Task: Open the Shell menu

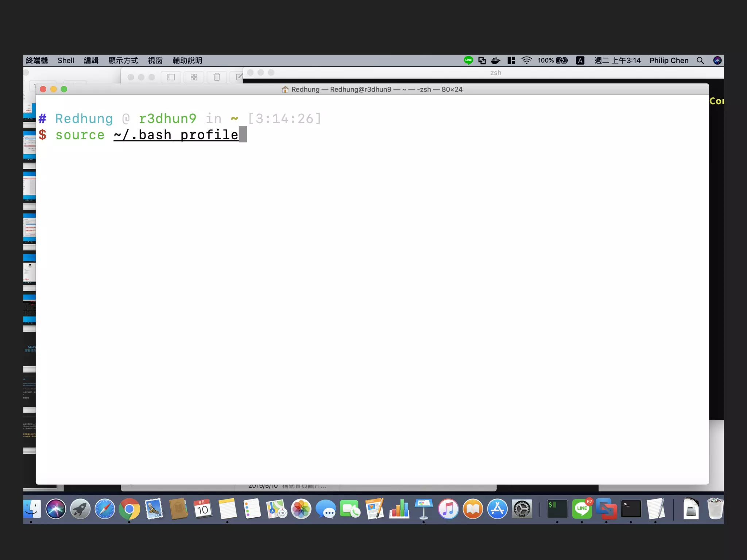Action: click(x=66, y=61)
